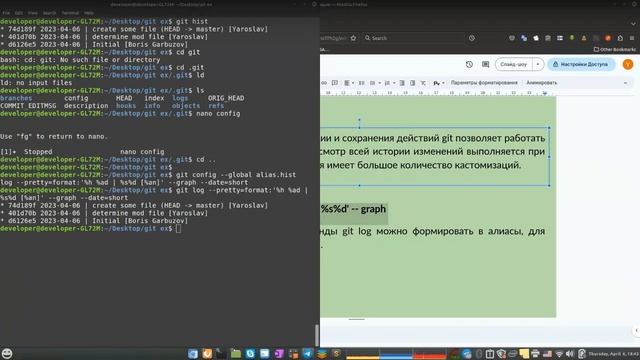
Task: Open the orange account avatar
Action: coord(628,64)
